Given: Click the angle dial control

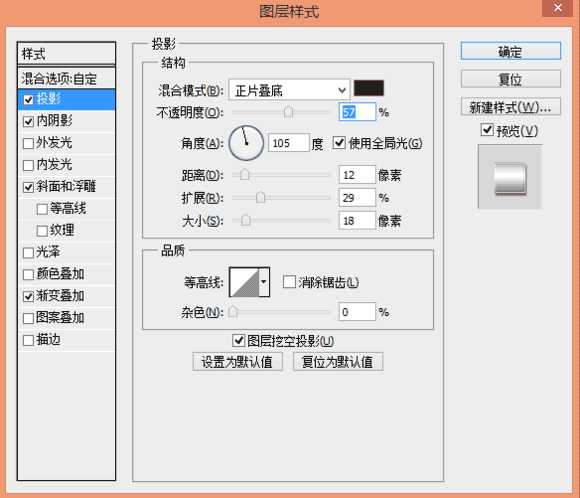Looking at the screenshot, I should point(246,143).
